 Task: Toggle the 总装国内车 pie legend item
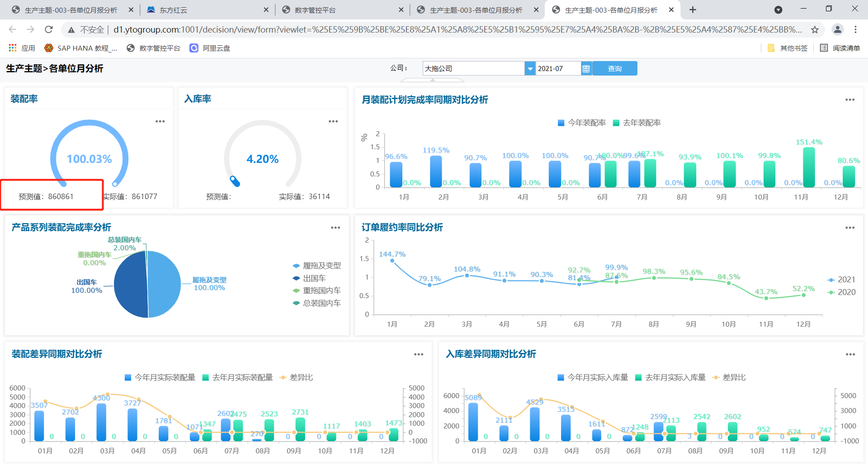point(317,303)
